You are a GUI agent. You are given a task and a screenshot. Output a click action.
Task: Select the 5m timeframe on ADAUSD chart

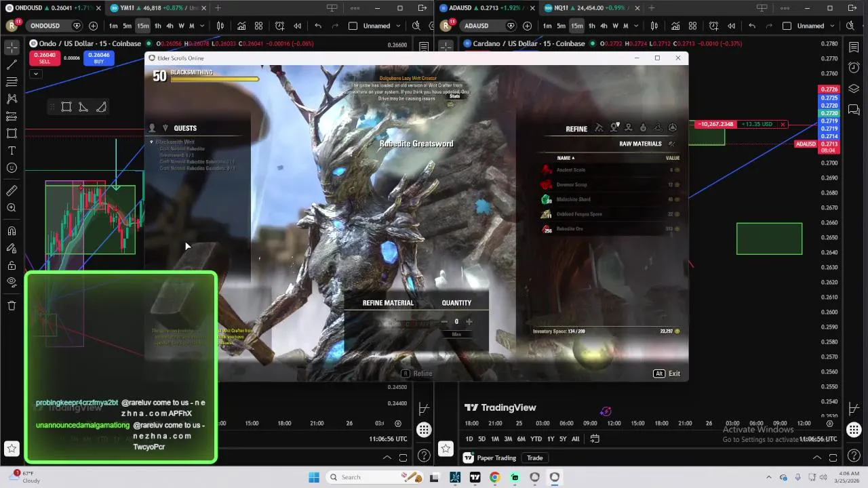point(561,26)
